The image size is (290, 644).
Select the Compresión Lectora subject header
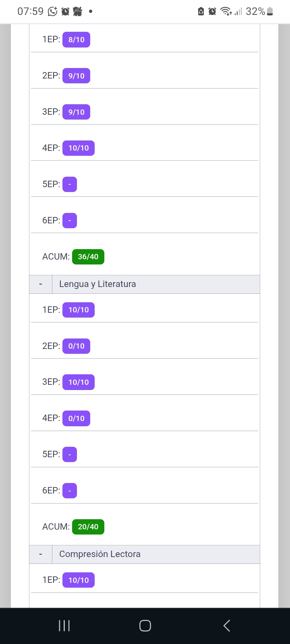(x=100, y=554)
